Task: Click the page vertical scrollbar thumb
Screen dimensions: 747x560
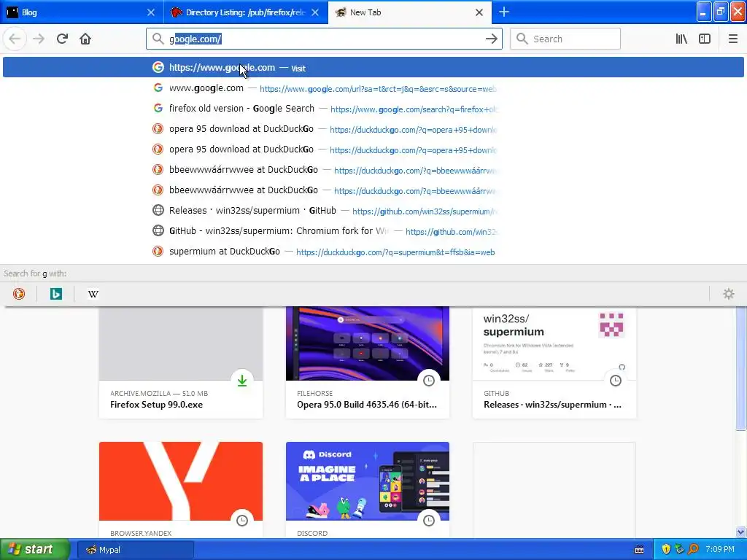Action: pyautogui.click(x=741, y=367)
